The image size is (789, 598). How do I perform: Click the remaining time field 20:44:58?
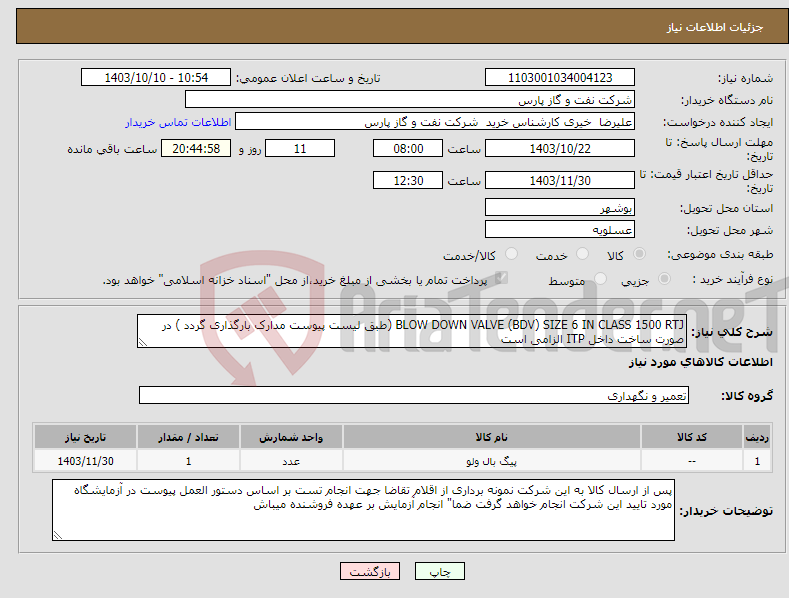point(196,148)
